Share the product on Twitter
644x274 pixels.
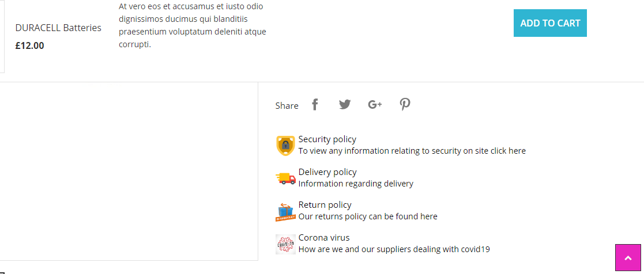pyautogui.click(x=345, y=105)
